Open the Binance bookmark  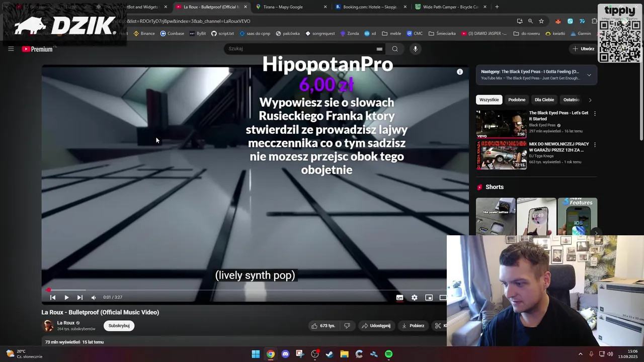coord(144,34)
